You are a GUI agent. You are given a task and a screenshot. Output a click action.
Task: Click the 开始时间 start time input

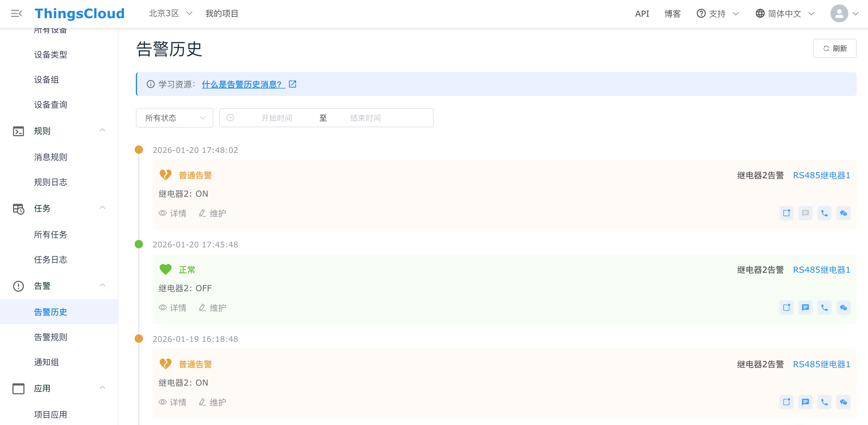click(x=277, y=118)
